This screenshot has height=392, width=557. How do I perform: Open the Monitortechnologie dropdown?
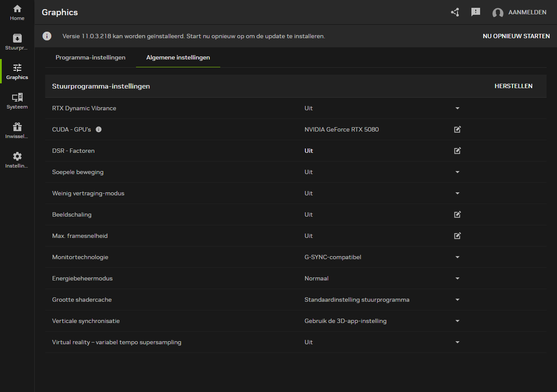[x=457, y=257]
